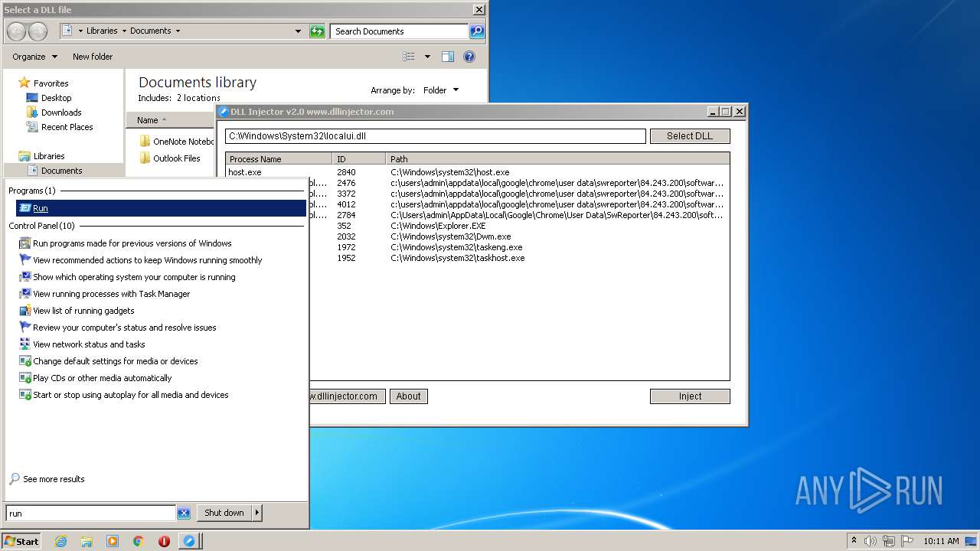Open Windows Media Player from the taskbar
Screen dimensions: 980x551
[x=113, y=541]
